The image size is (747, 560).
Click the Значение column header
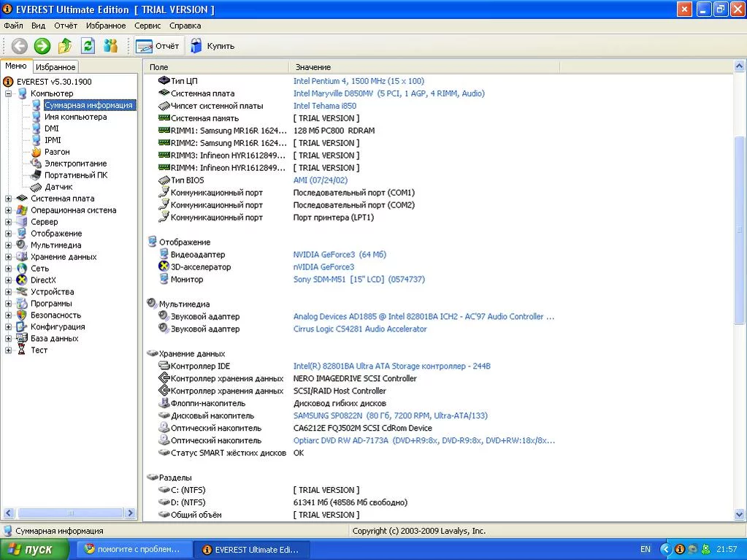[424, 67]
